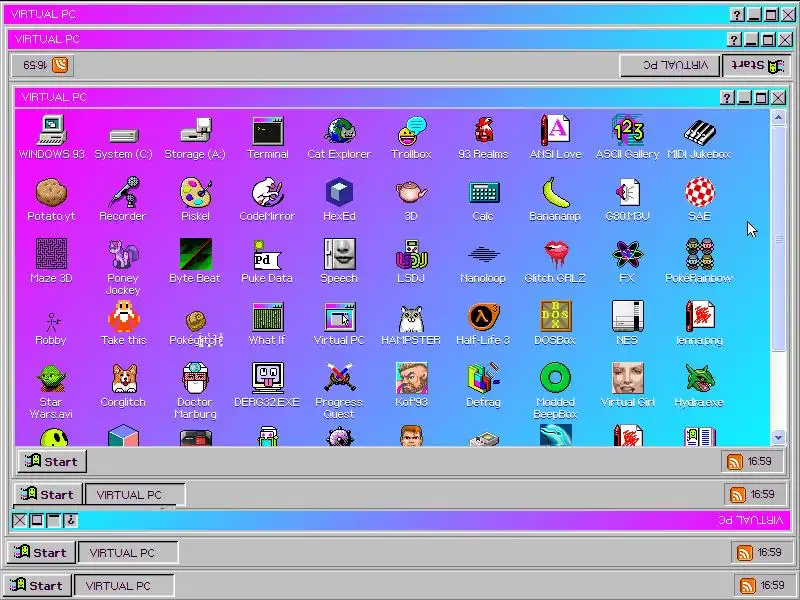Launch Nanoloop icon
The width and height of the screenshot is (800, 600).
point(483,254)
